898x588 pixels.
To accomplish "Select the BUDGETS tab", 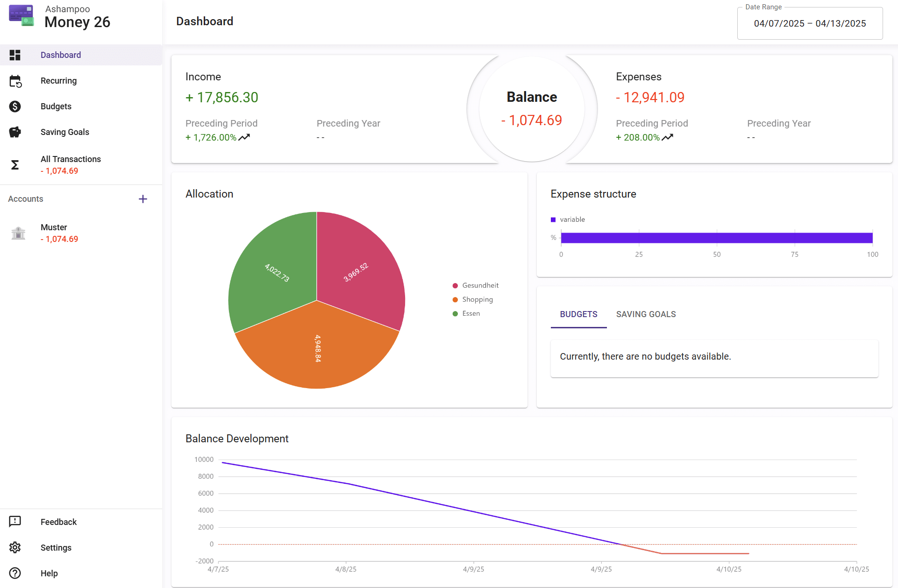I will [x=578, y=314].
